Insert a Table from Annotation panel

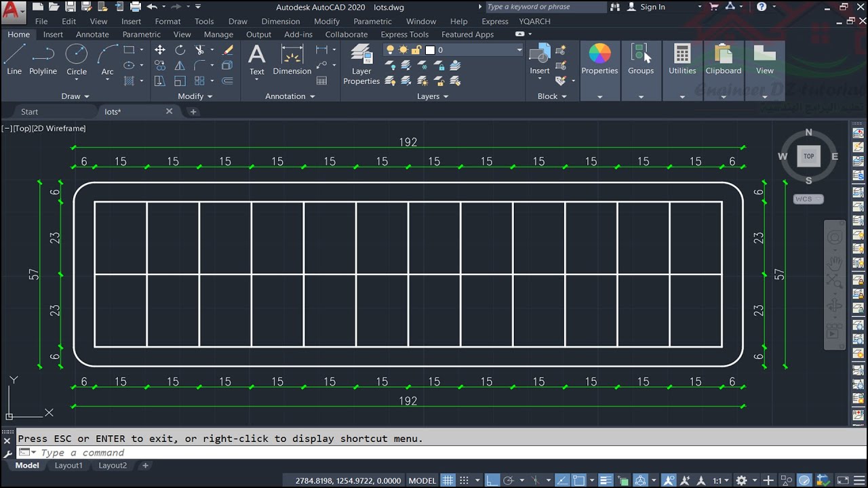[322, 81]
